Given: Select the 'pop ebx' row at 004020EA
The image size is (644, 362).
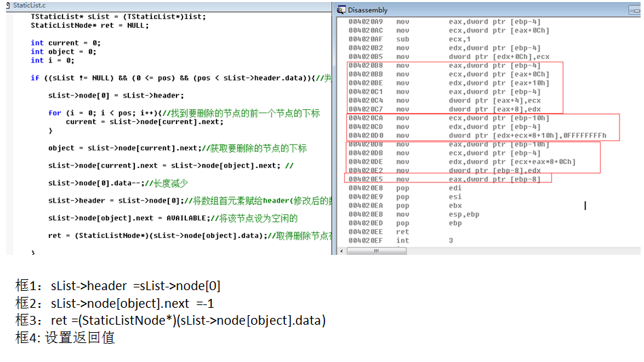Looking at the screenshot, I should tap(405, 205).
